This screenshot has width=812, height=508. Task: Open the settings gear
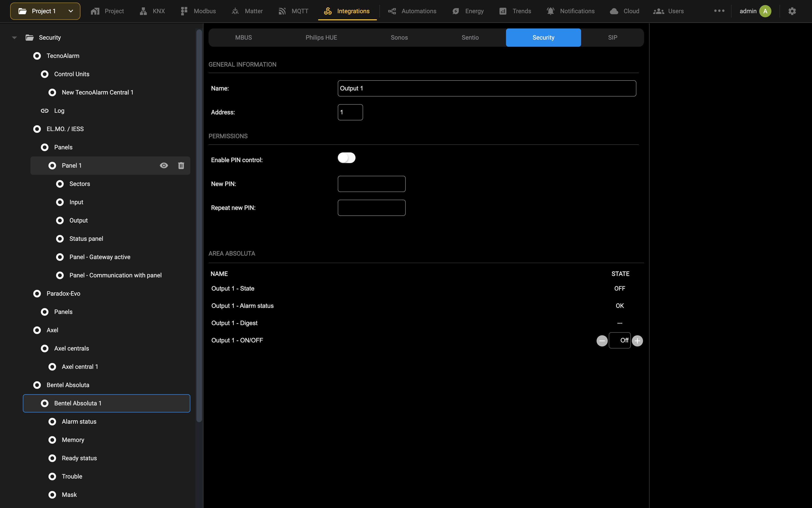[x=792, y=11]
